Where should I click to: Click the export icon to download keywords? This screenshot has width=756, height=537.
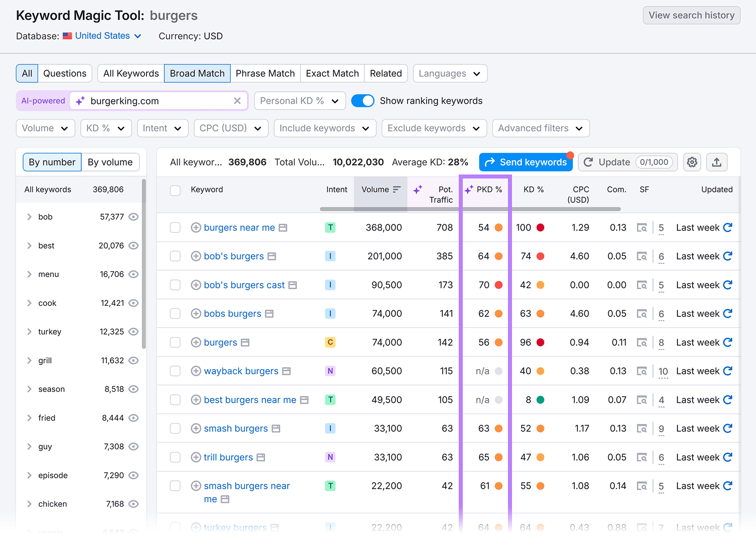coord(717,162)
